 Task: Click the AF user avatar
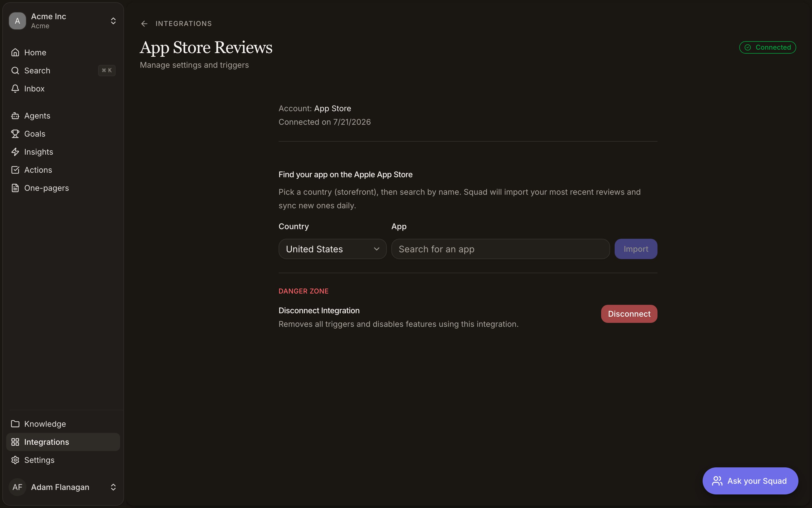tap(17, 487)
